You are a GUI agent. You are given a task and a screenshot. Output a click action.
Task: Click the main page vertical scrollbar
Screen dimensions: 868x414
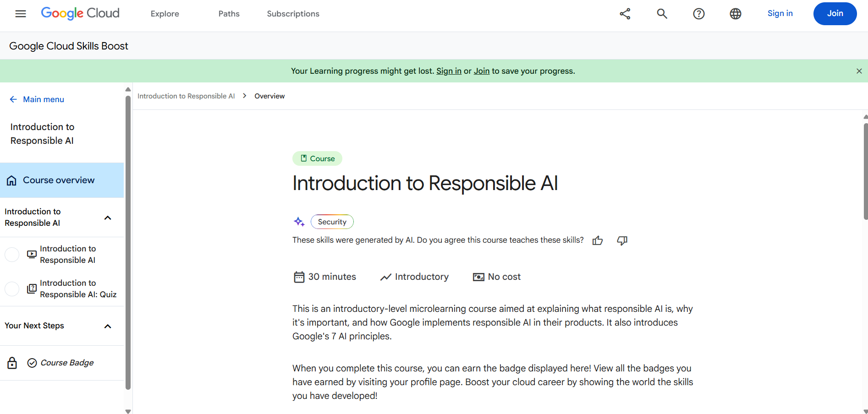pos(866,172)
